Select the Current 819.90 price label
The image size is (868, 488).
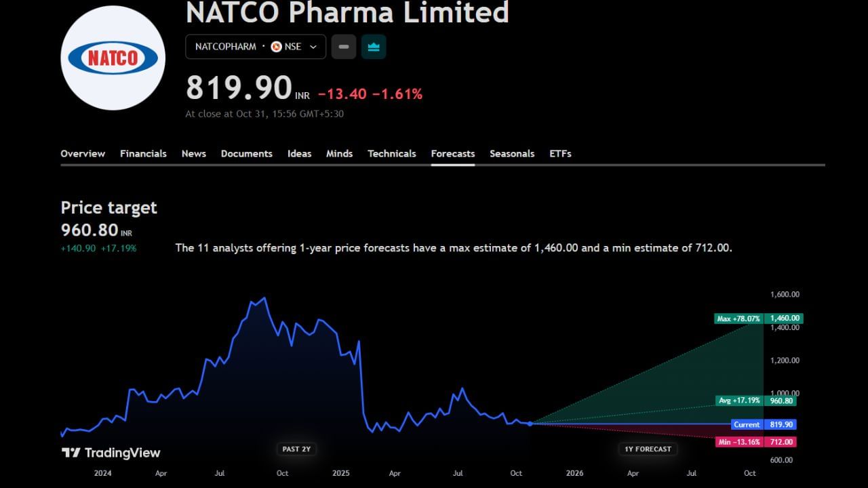pyautogui.click(x=747, y=424)
